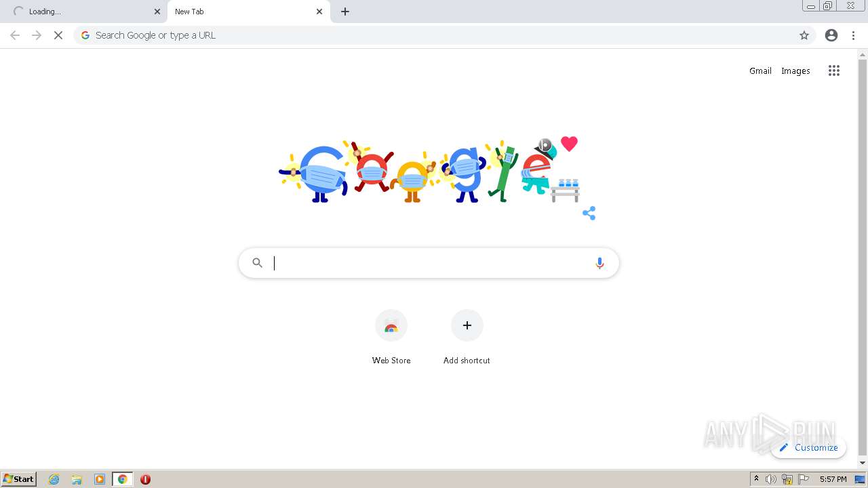The image size is (868, 488).
Task: Bookmark this tab with the star icon
Action: [x=804, y=35]
